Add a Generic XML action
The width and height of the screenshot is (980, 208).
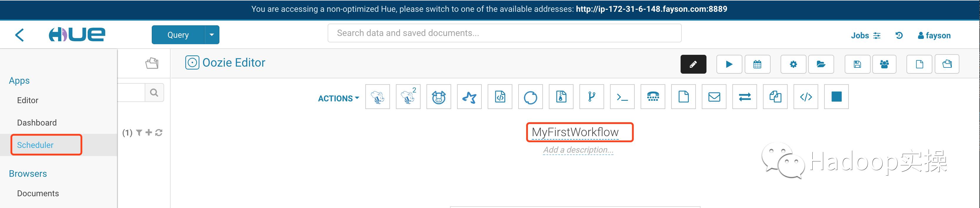pos(806,97)
